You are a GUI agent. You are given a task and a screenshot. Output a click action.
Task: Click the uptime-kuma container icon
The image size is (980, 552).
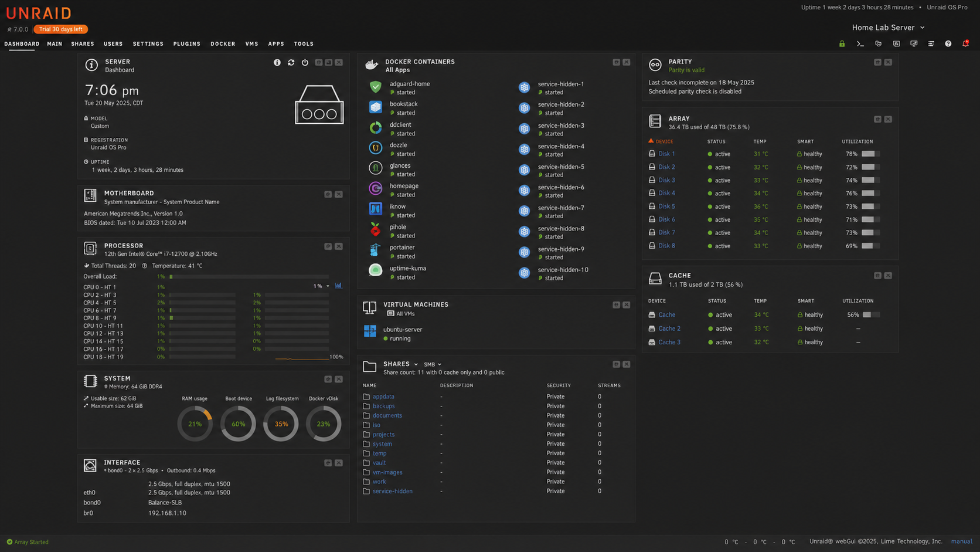pyautogui.click(x=376, y=270)
